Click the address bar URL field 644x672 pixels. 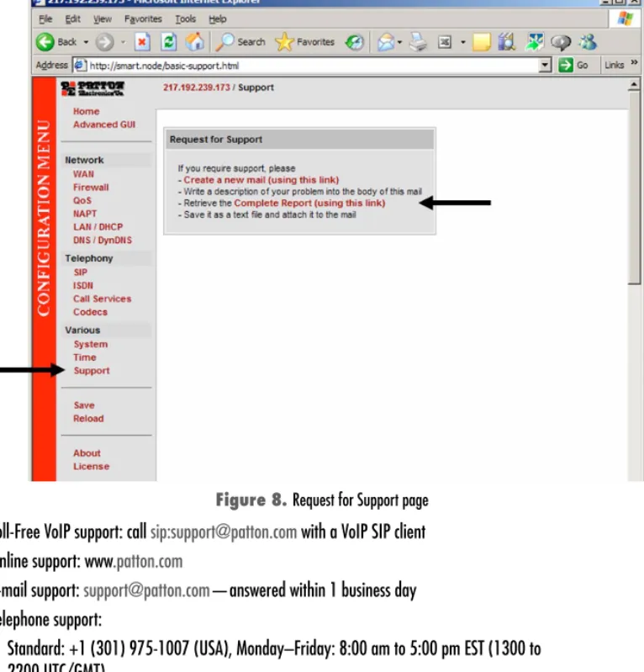pos(305,65)
